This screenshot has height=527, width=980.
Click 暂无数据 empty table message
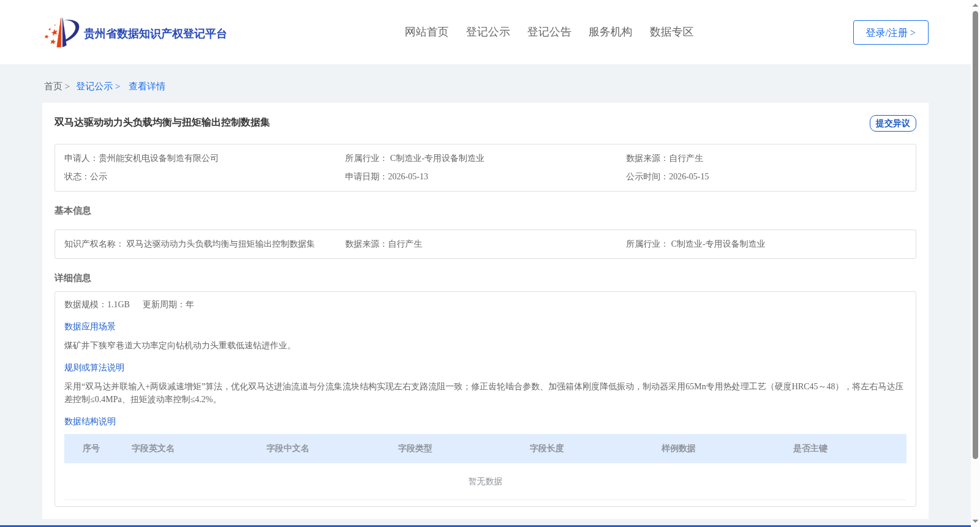coord(485,482)
